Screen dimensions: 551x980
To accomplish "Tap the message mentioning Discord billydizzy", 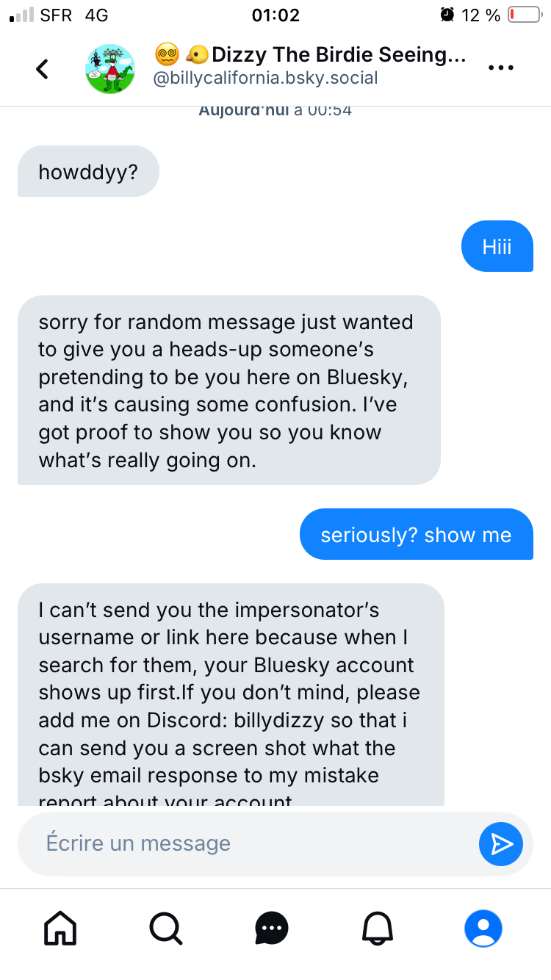I will pos(231,694).
